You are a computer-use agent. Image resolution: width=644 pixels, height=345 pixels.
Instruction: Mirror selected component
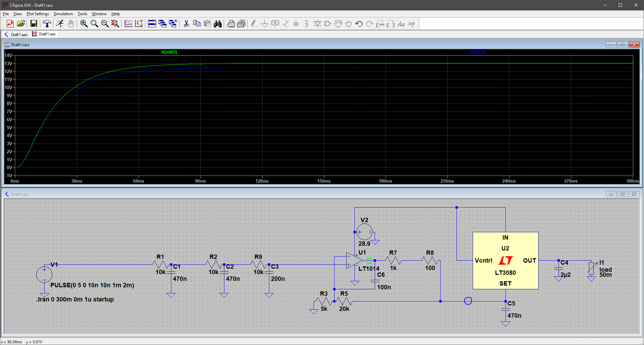tap(391, 24)
